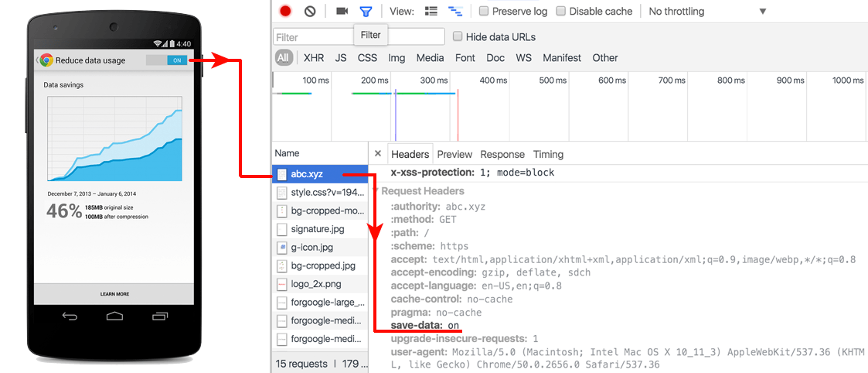Check the Disable cache option
The image size is (868, 373).
click(561, 11)
